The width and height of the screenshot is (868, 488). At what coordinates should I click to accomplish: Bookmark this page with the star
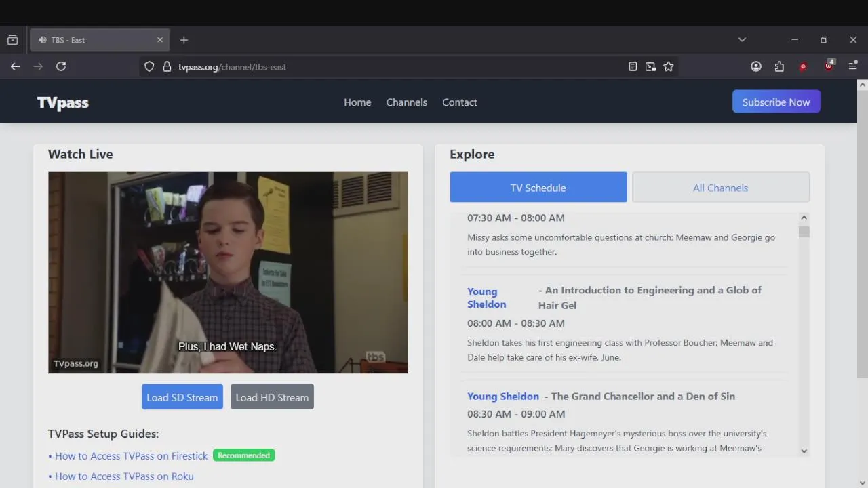669,66
